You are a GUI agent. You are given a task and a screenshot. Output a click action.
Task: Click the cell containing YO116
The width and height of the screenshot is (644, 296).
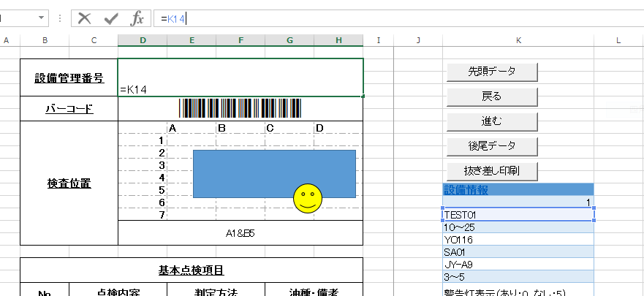518,239
